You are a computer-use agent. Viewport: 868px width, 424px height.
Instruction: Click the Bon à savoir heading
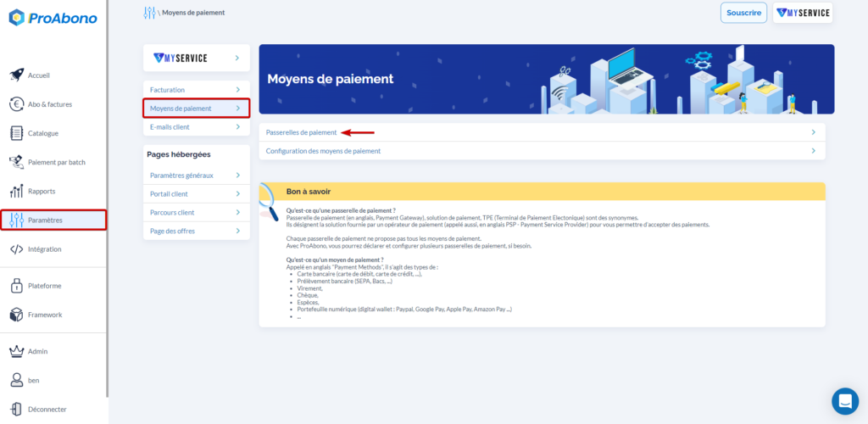tap(309, 192)
